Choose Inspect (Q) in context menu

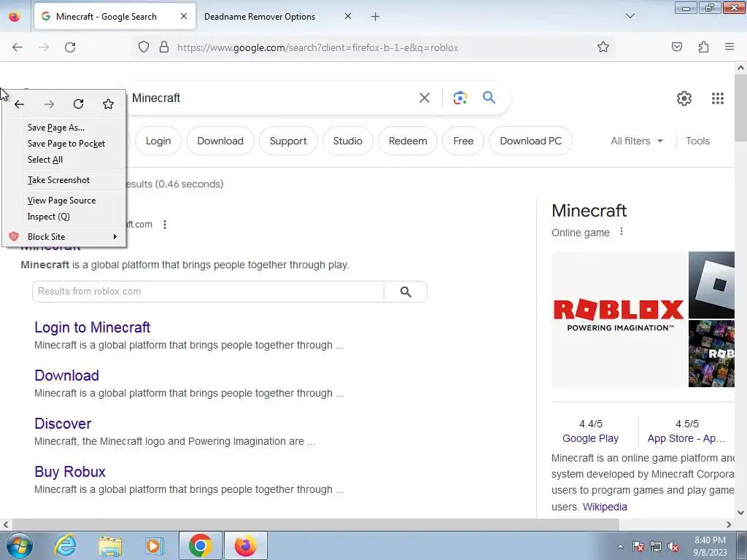[64, 217]
